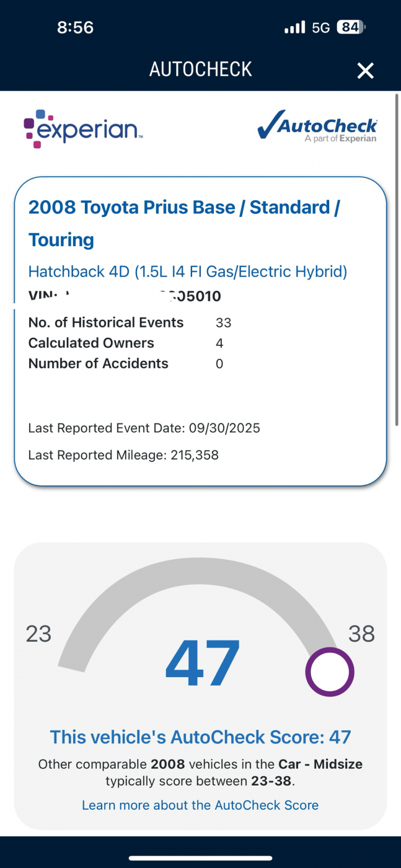Tap the status bar clock showing 8:56
The height and width of the screenshot is (868, 401).
point(75,27)
